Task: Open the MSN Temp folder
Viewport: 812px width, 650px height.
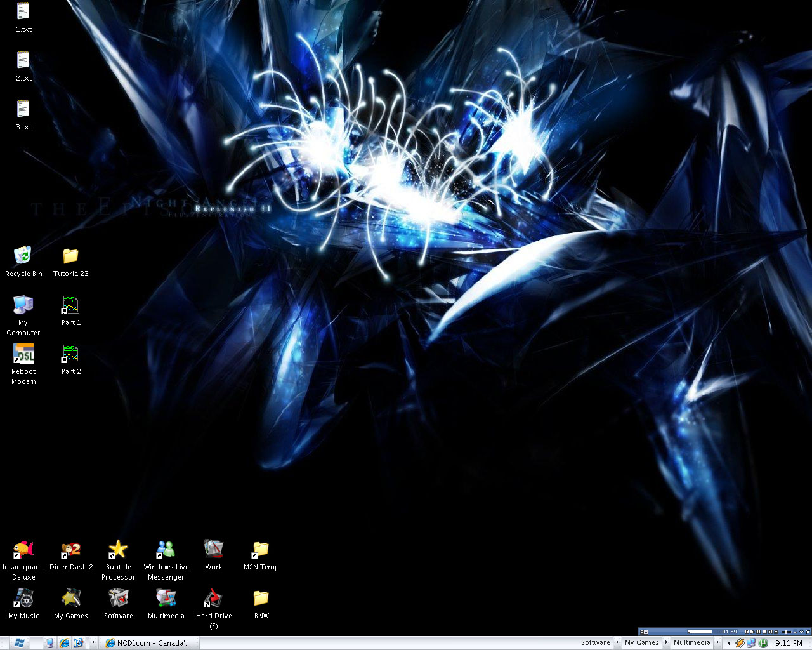Action: point(261,555)
